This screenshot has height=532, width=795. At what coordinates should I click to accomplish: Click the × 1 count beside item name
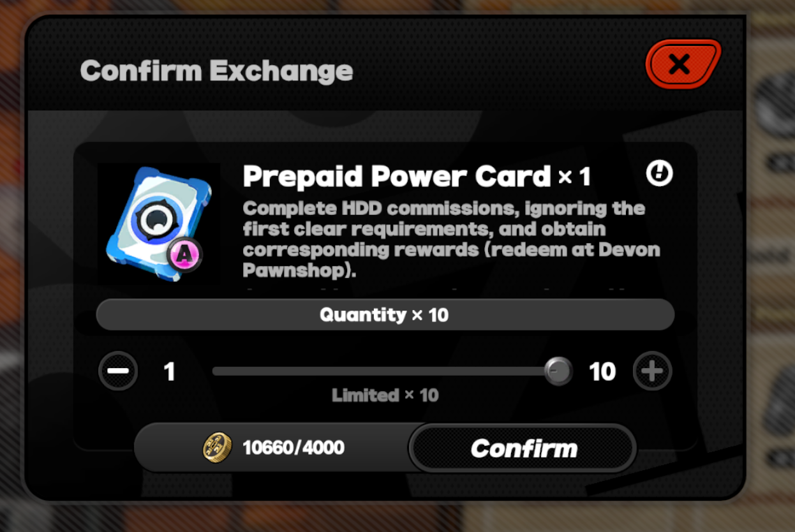coord(574,178)
